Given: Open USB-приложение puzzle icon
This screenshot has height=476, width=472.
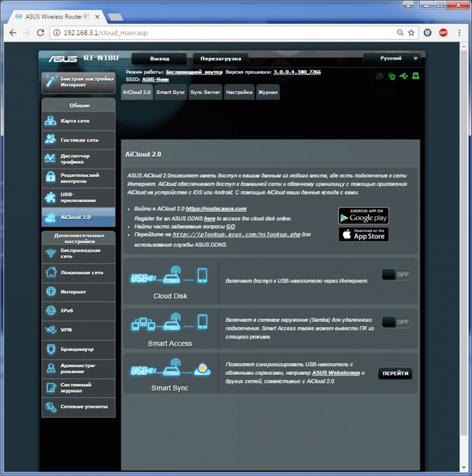Looking at the screenshot, I should coord(51,198).
